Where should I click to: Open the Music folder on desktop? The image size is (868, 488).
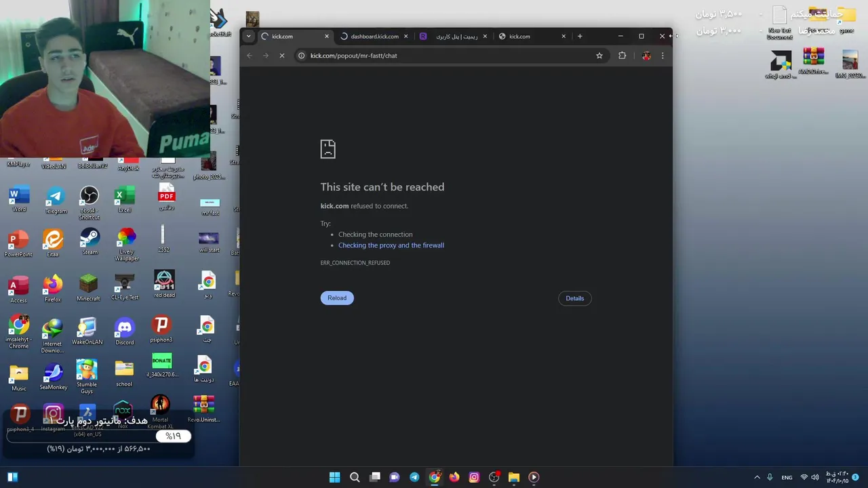tap(19, 378)
